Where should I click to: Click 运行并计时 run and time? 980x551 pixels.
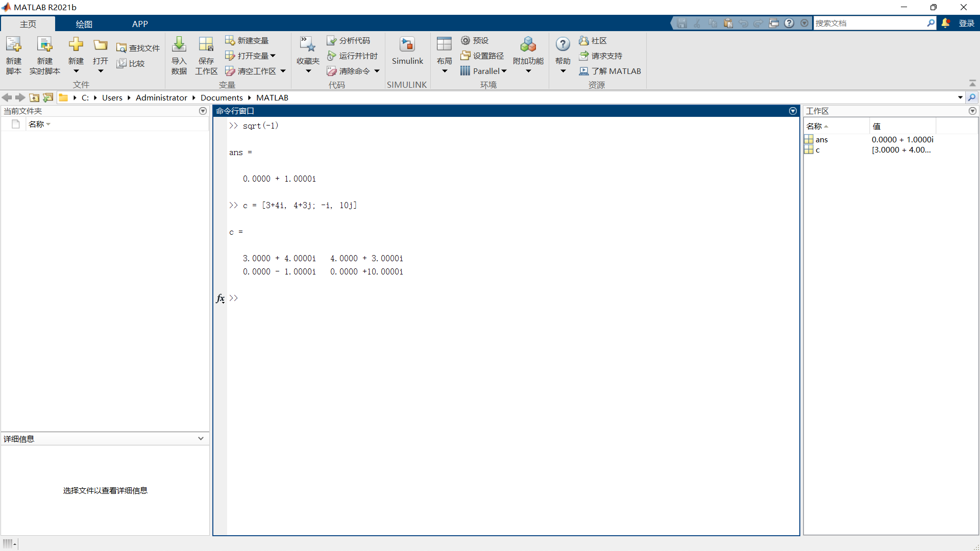353,56
